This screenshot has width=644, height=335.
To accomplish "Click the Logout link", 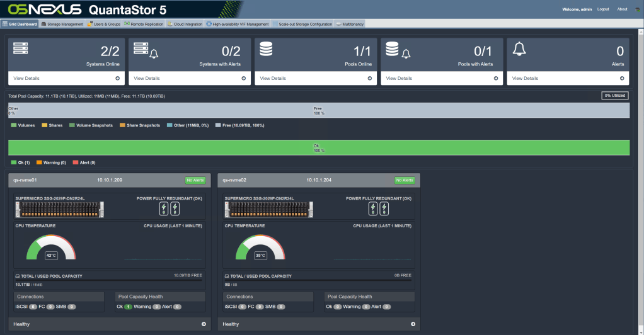I will [603, 9].
